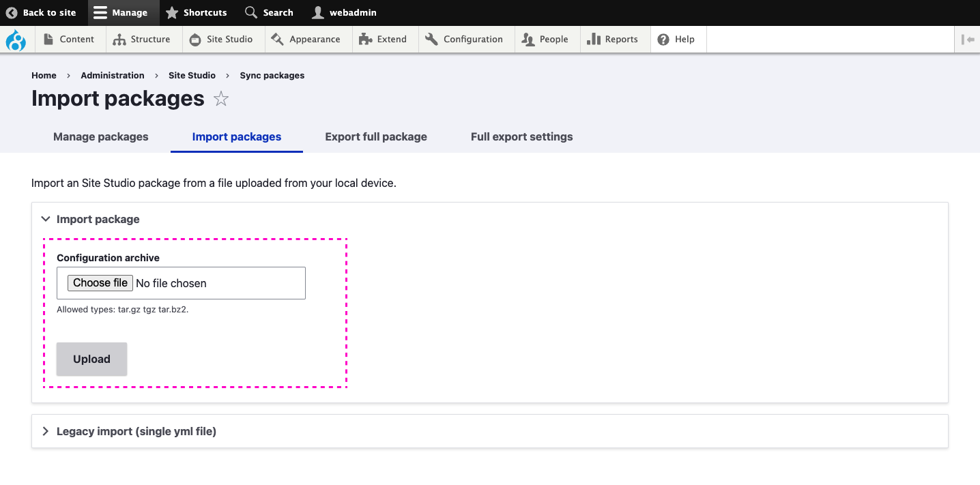The height and width of the screenshot is (485, 980).
Task: Click the Drupal logo home icon
Action: pos(15,40)
